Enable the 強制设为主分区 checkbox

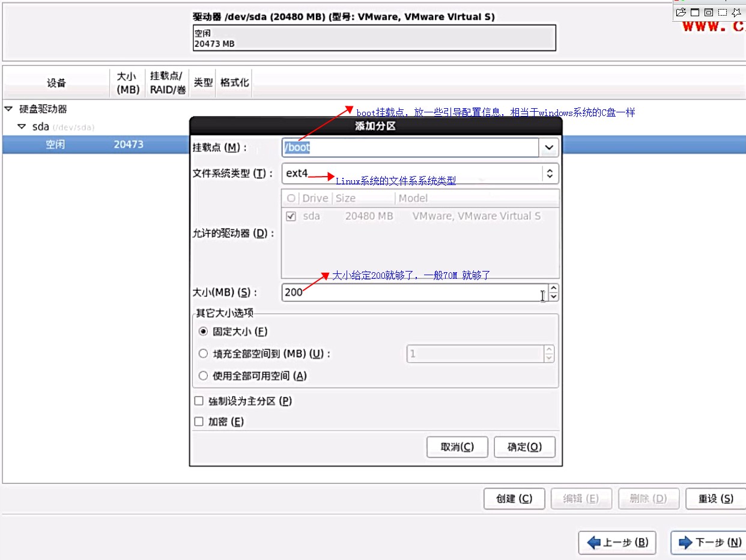click(199, 401)
